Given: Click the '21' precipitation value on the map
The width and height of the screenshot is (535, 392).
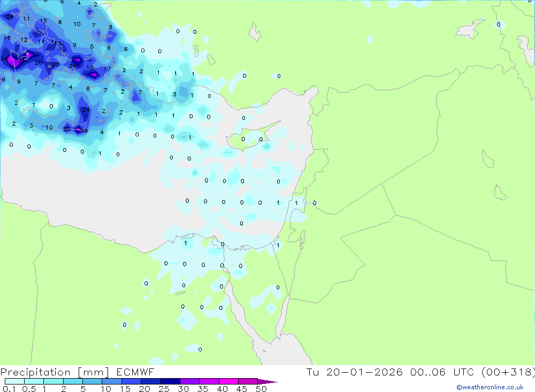Looking at the screenshot, I should click(x=72, y=66).
